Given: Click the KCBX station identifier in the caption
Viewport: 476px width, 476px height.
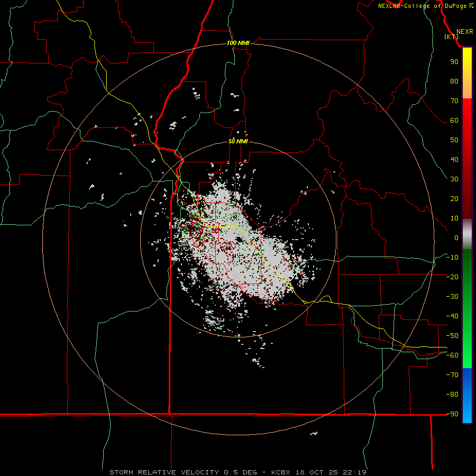Looking at the screenshot, I should tap(281, 472).
